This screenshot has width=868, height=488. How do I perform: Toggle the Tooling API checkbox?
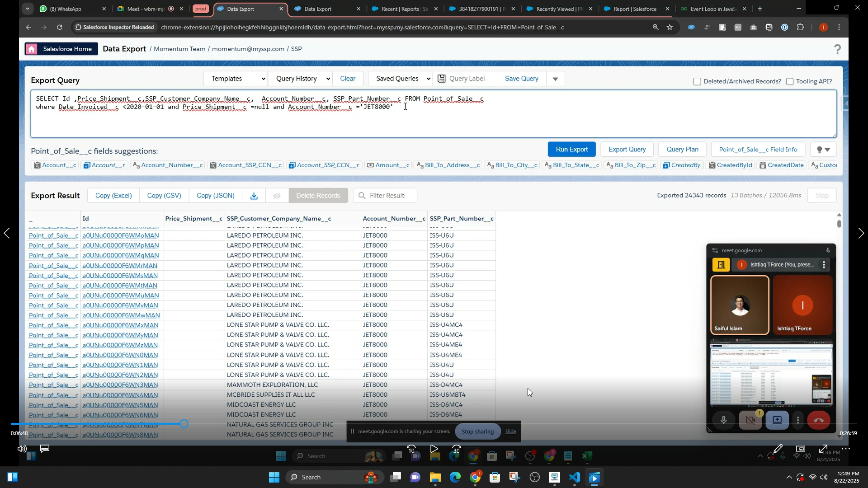[x=790, y=82]
